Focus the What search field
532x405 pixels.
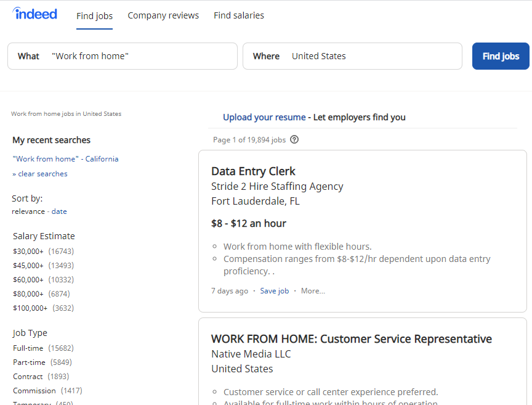(x=123, y=56)
